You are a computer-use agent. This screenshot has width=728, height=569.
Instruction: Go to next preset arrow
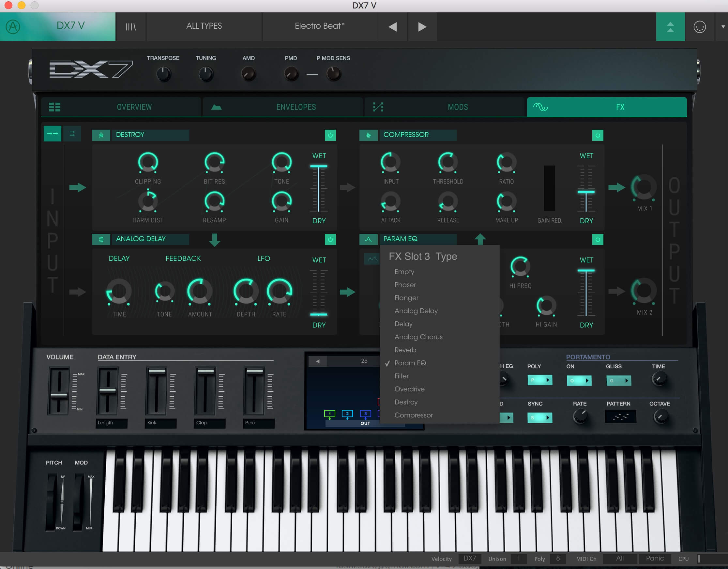(422, 27)
